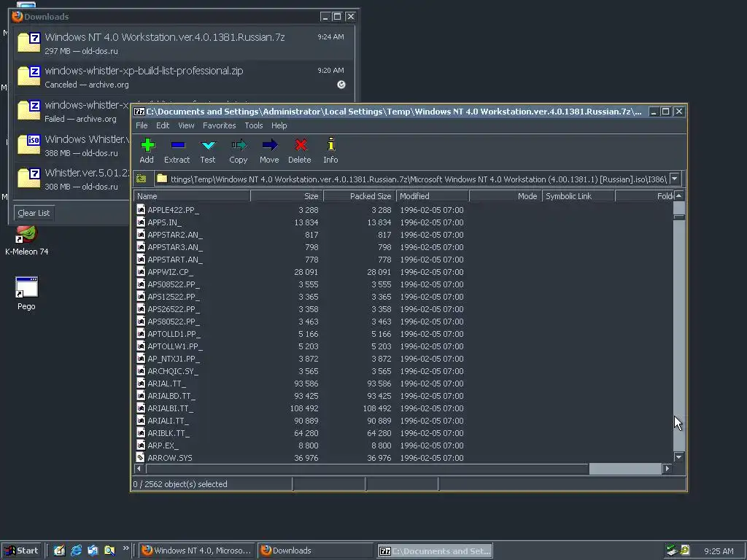Click the vertical scrollbar down arrow
Image resolution: width=747 pixels, height=560 pixels.
679,457
